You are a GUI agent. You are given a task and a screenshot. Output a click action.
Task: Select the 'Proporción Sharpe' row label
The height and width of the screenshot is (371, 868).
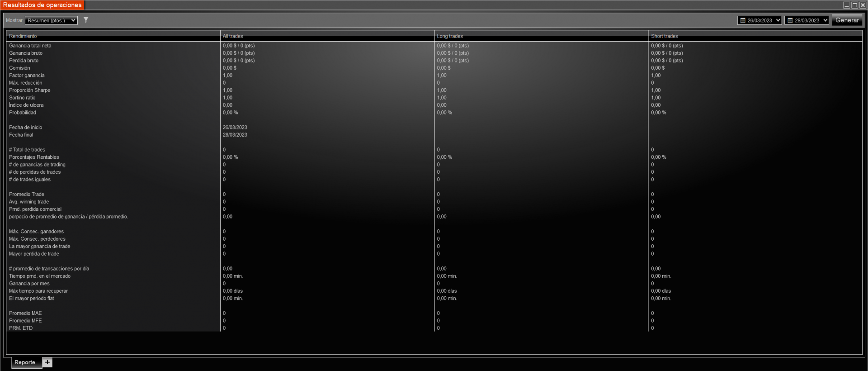30,90
